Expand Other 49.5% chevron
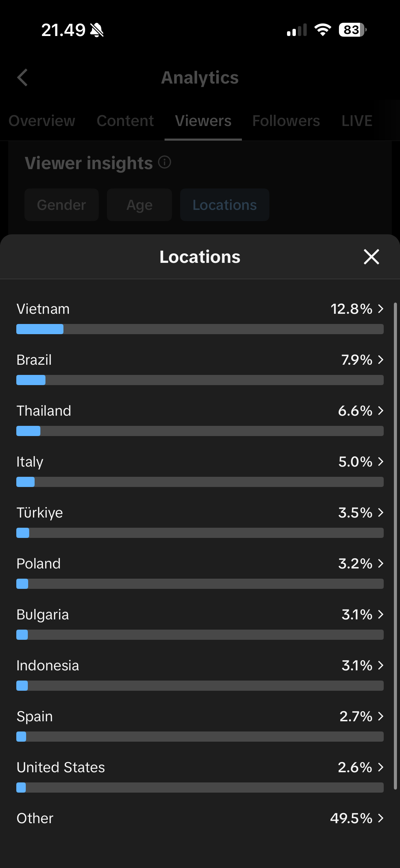Viewport: 400px width, 868px height. tap(381, 818)
